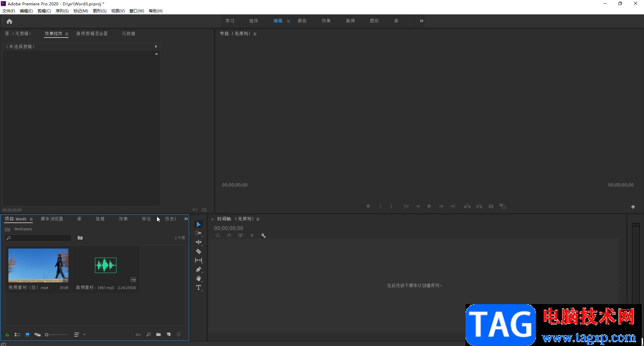This screenshot has width=644, height=346.
Task: Switch to 媒体浏览器 tab
Action: pyautogui.click(x=52, y=219)
